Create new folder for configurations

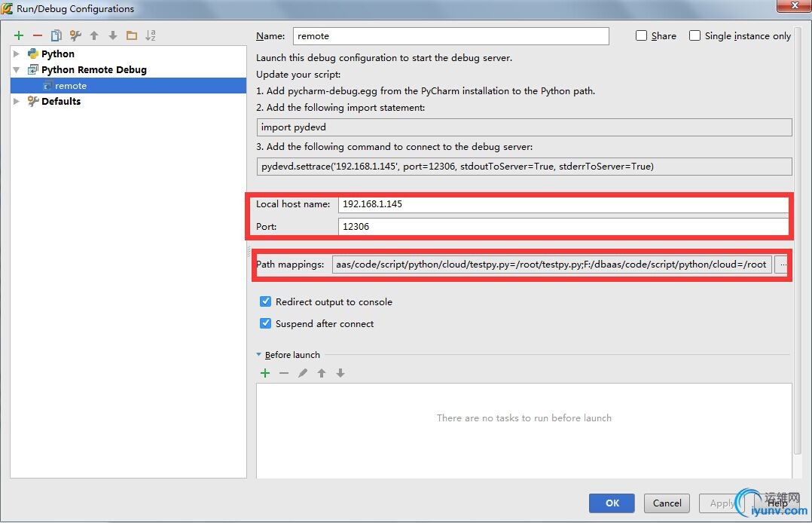pos(132,35)
